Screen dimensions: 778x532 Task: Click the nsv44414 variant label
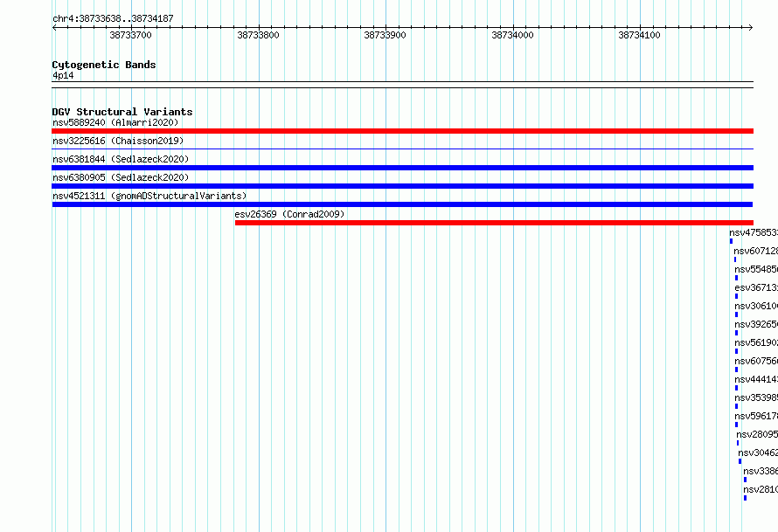pos(756,379)
